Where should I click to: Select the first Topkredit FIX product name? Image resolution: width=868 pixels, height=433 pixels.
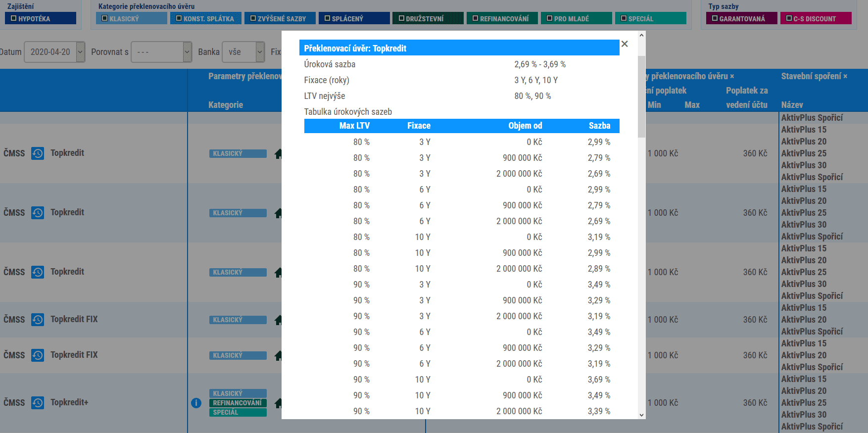coord(74,319)
